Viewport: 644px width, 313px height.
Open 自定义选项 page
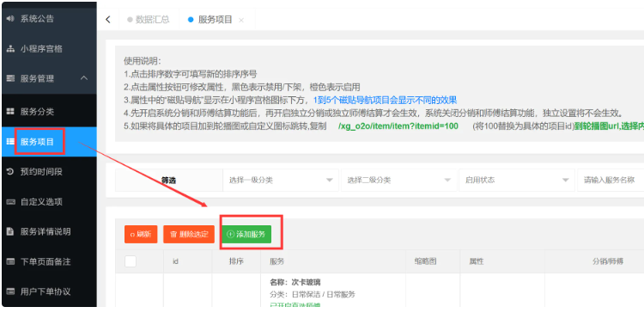pyautogui.click(x=49, y=201)
